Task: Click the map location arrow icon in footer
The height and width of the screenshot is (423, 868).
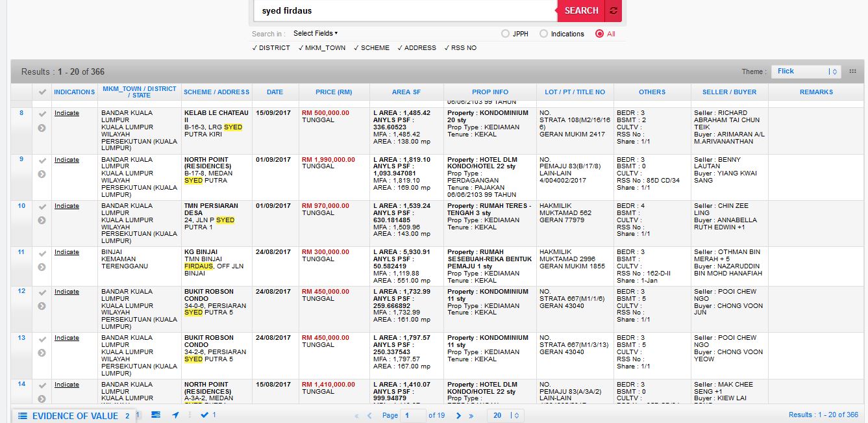Action: pos(175,415)
